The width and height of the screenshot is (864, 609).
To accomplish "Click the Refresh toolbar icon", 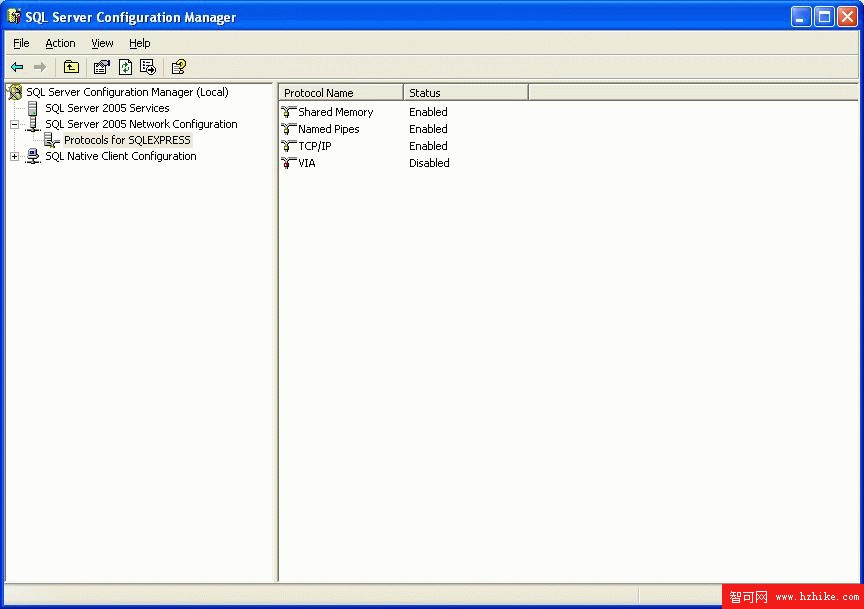I will 126,67.
